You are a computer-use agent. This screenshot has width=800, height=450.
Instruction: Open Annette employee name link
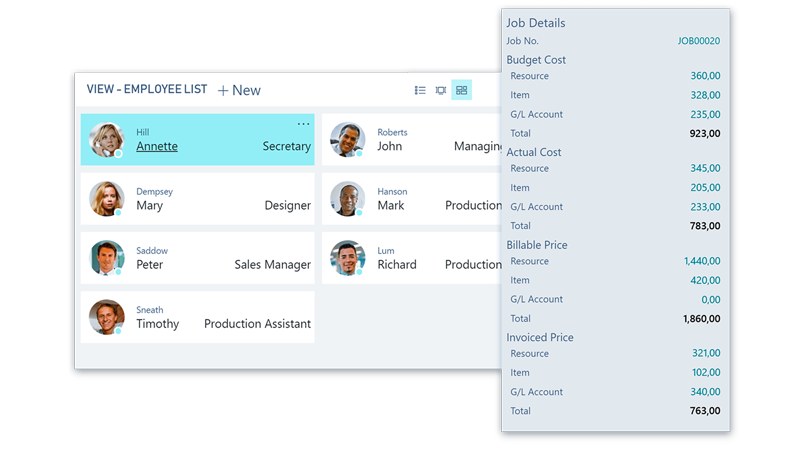click(157, 146)
